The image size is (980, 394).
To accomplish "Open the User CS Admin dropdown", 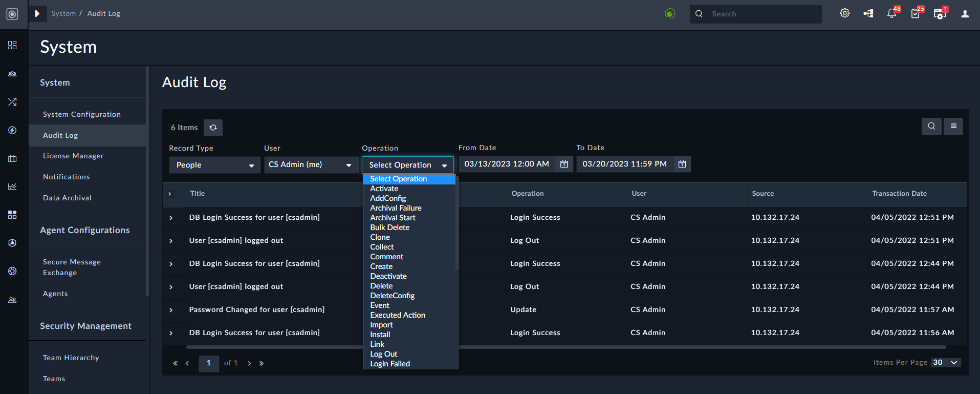I will 311,164.
